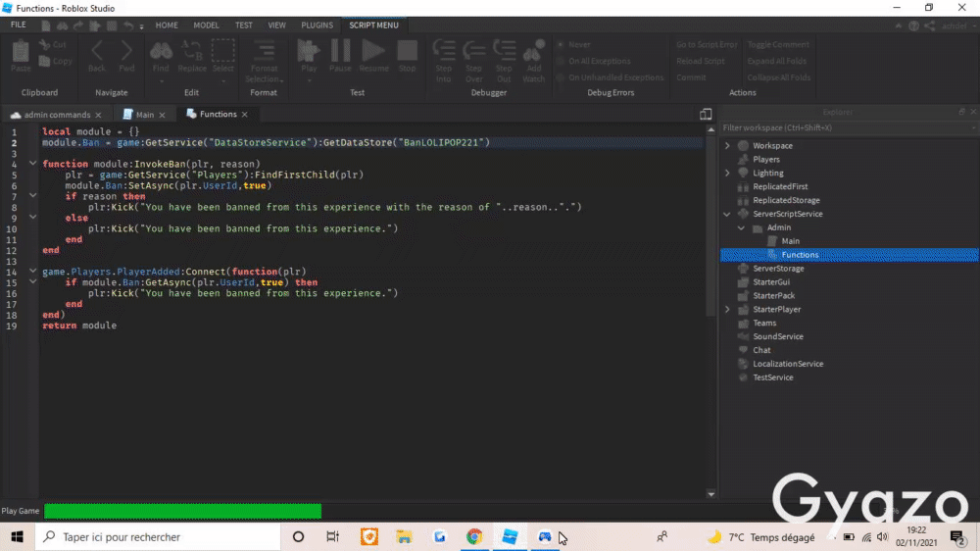Viewport: 980px width, 551px height.
Task: Collapse the Admin folder node
Action: (x=741, y=227)
